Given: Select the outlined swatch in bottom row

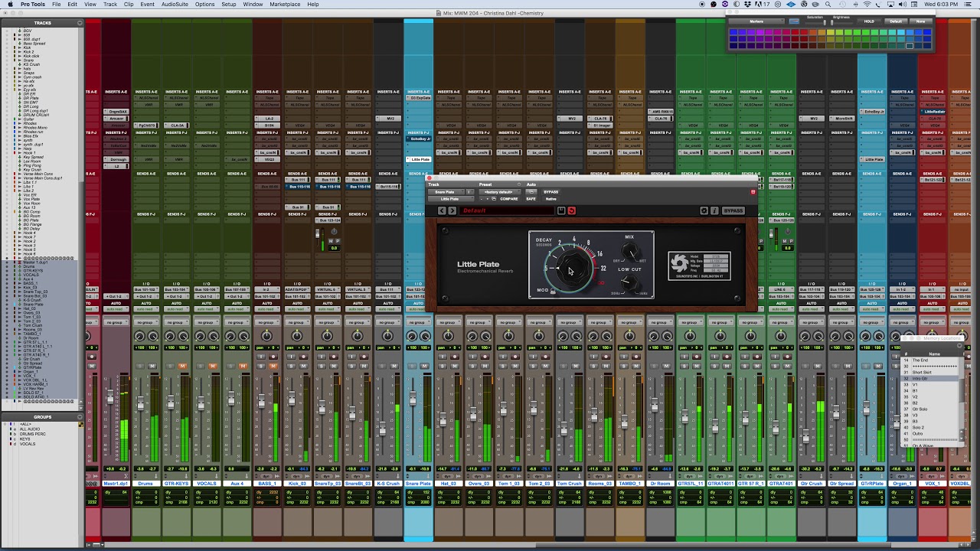Looking at the screenshot, I should tap(910, 46).
